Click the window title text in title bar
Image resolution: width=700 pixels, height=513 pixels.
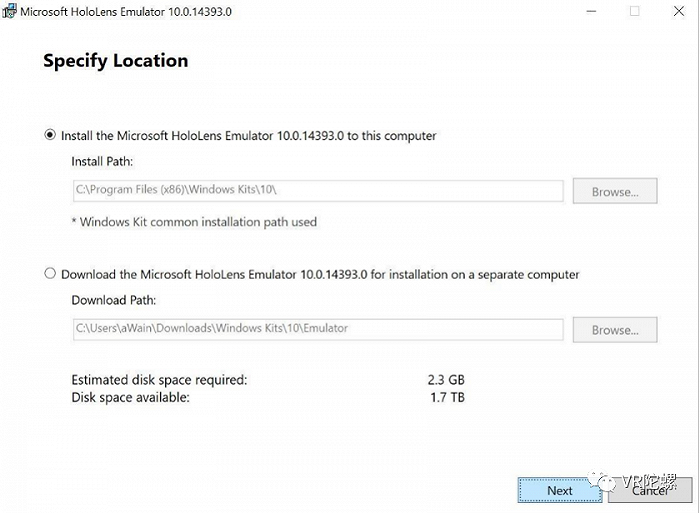coord(126,12)
